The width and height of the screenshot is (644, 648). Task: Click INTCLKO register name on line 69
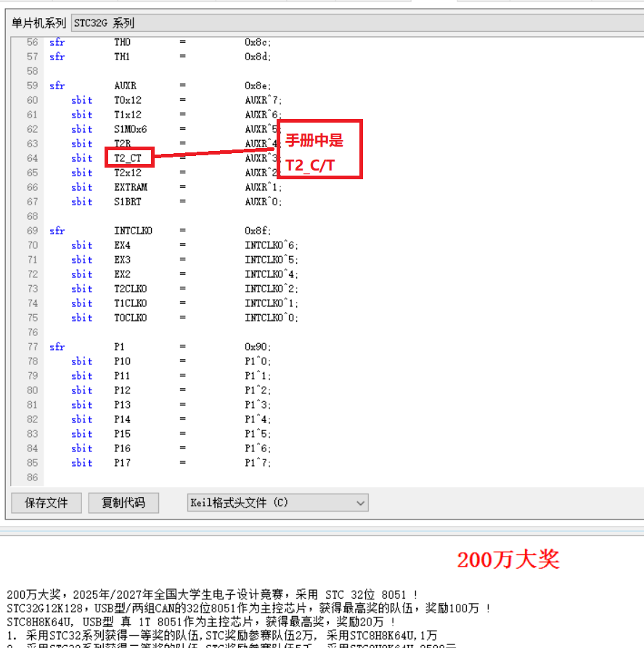coord(133,231)
